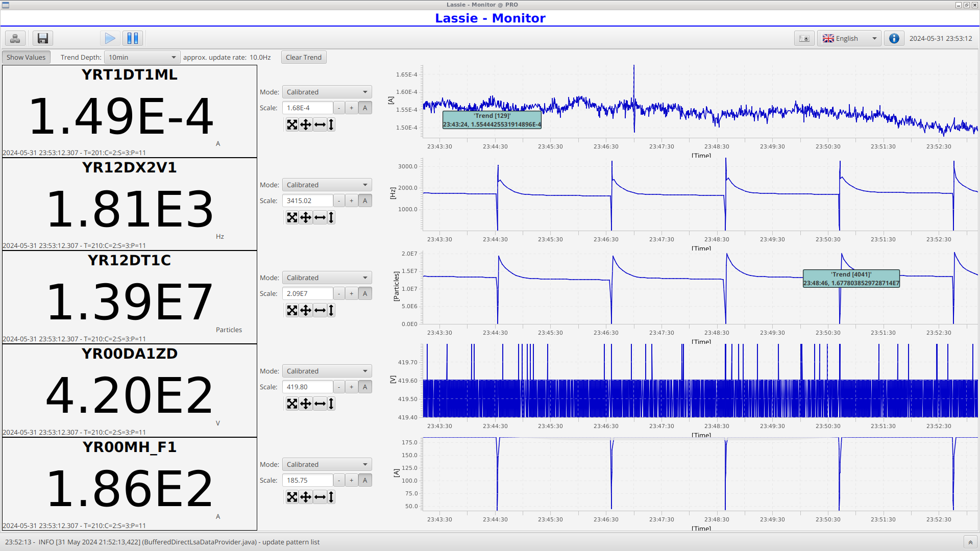The image size is (980, 551).
Task: Open the blue info icon
Action: coord(894,38)
